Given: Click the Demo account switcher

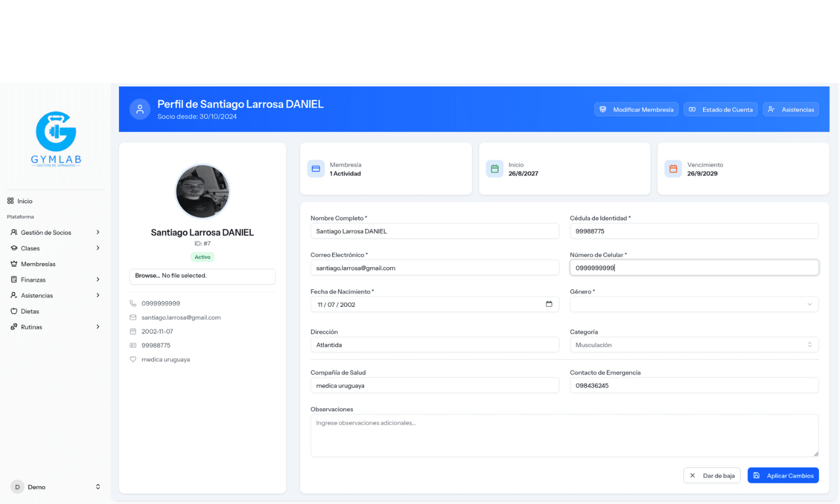Looking at the screenshot, I should (x=55, y=487).
